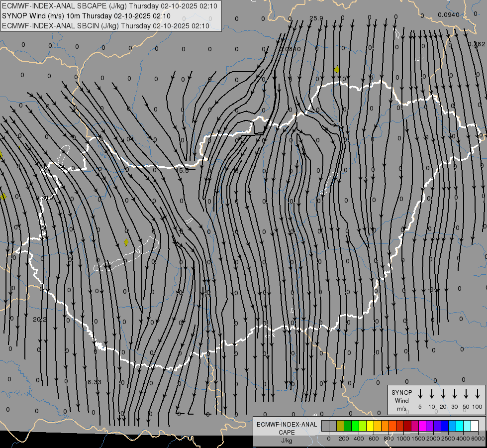The height and width of the screenshot is (448, 487).
Task: Click the 2500 tick label on CAPE scale
Action: pos(448,439)
